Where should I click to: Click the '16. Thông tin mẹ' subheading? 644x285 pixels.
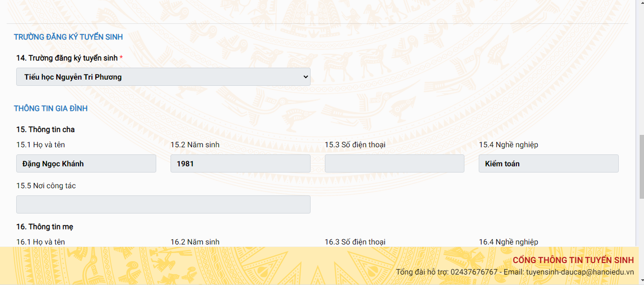coord(45,227)
